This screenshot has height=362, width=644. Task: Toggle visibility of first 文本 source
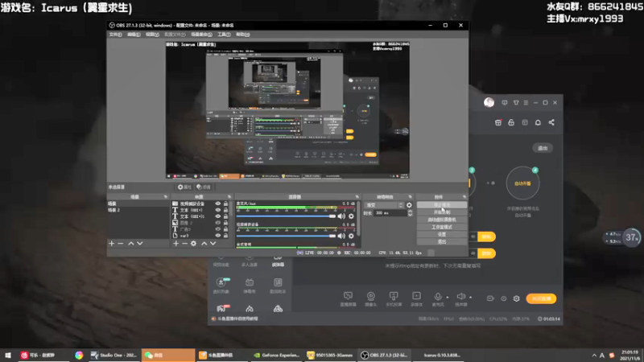click(217, 210)
